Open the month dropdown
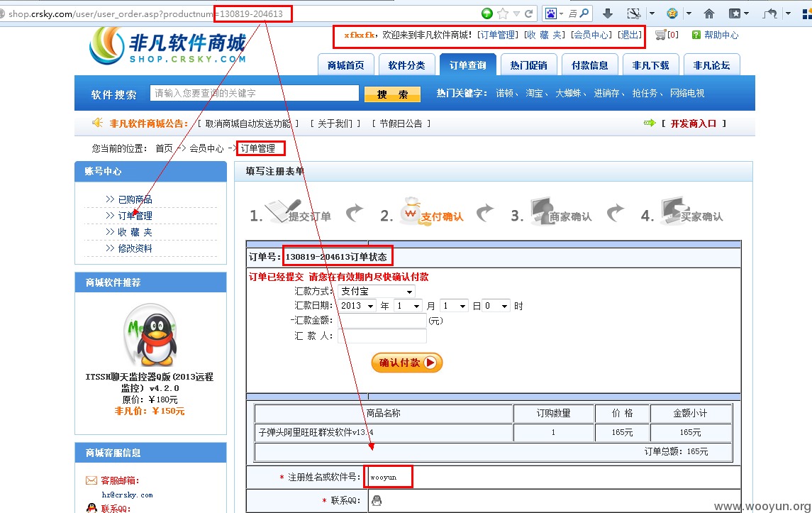The image size is (812, 513). (x=408, y=306)
